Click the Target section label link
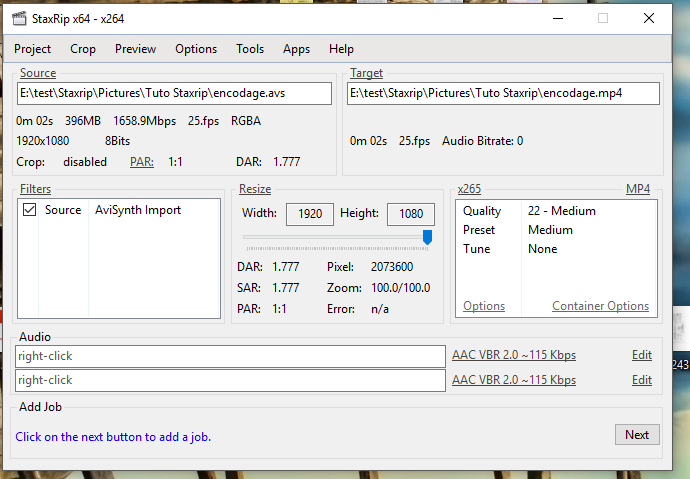 click(366, 73)
